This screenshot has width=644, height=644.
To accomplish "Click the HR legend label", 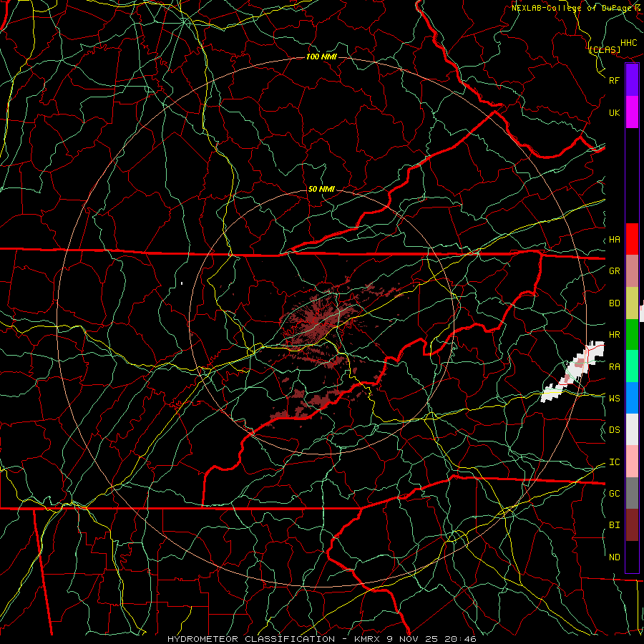I will pyautogui.click(x=614, y=335).
